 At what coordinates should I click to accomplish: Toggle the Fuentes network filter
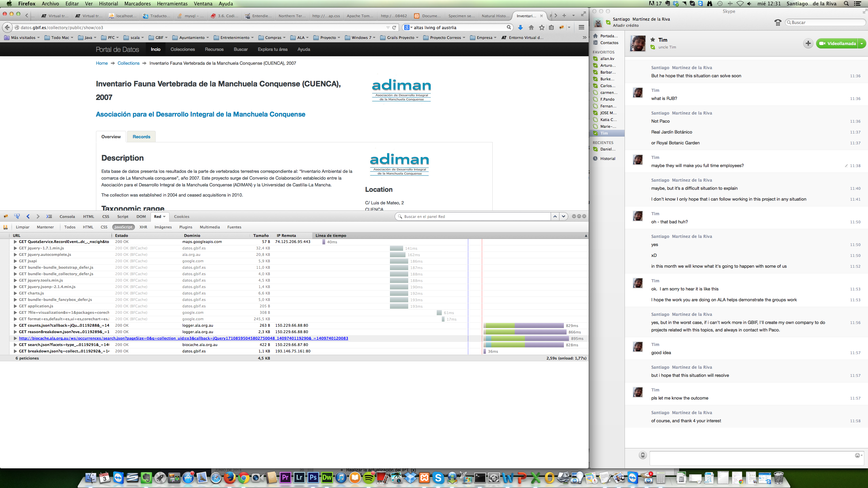click(x=234, y=227)
